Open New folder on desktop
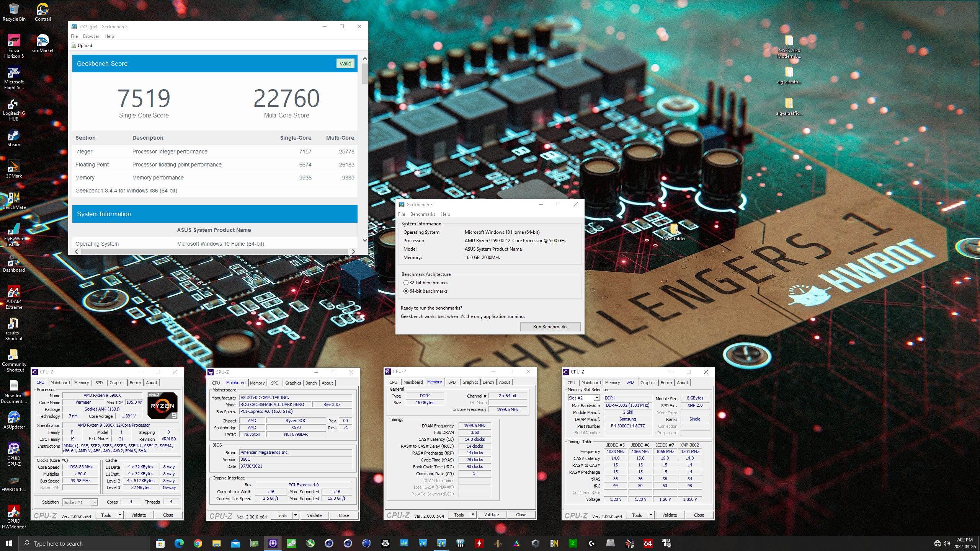The image size is (980, 551). 674,232
